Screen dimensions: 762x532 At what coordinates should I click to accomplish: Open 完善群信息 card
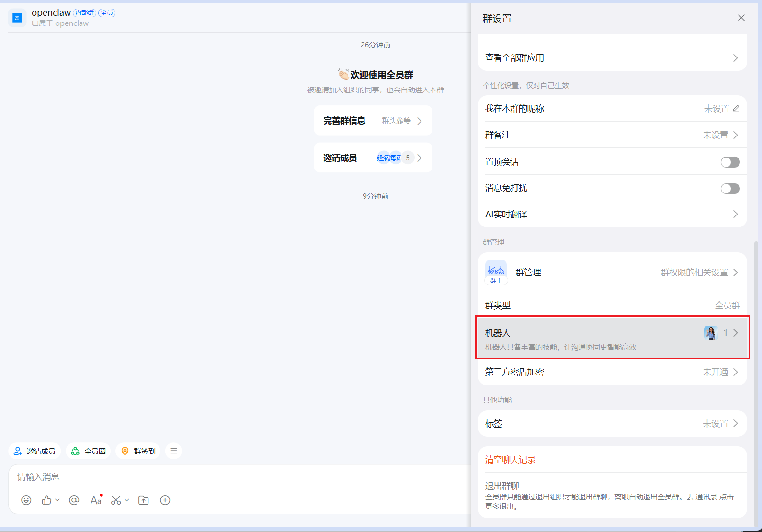373,121
